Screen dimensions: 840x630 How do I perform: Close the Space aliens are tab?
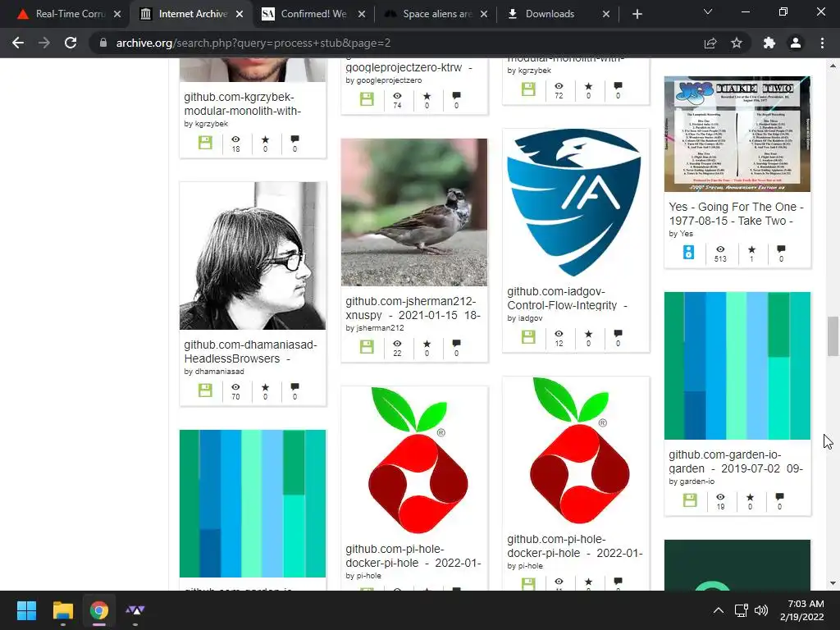click(484, 14)
